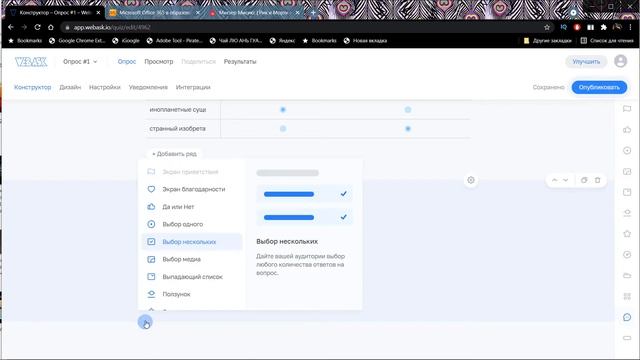Open the Опрос #1 survey dropdown
The height and width of the screenshot is (360, 640).
80,62
